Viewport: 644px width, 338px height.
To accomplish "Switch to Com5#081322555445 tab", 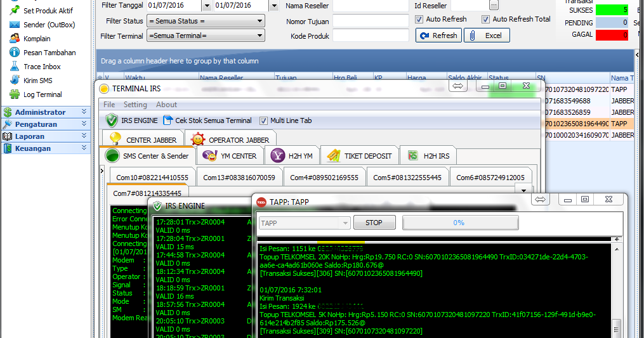I will (x=407, y=178).
